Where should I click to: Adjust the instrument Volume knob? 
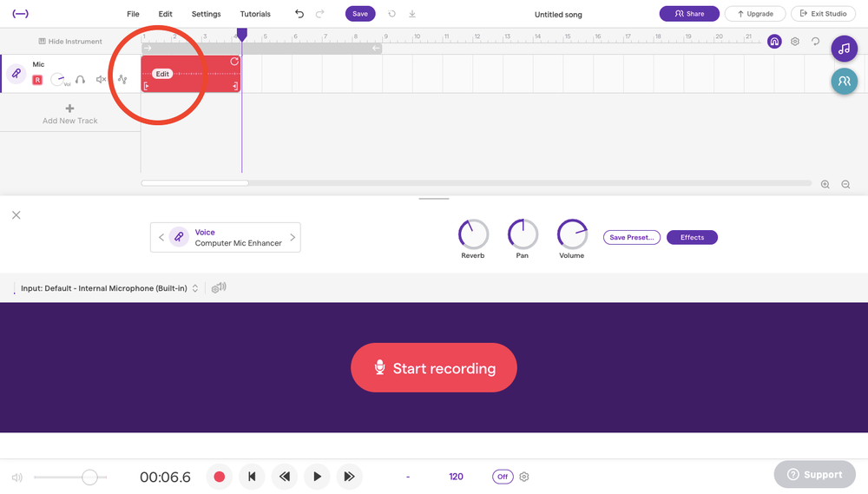coord(572,234)
